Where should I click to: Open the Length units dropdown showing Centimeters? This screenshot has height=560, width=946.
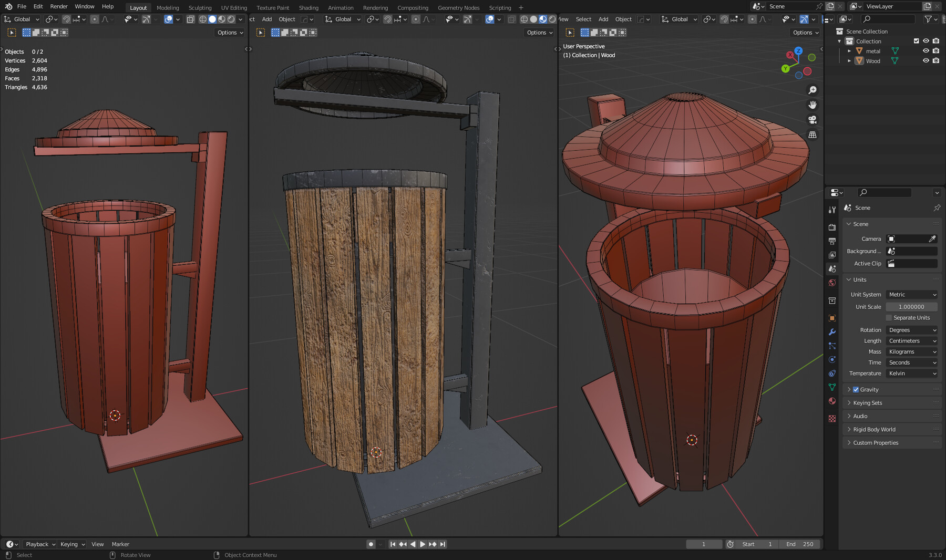(911, 340)
